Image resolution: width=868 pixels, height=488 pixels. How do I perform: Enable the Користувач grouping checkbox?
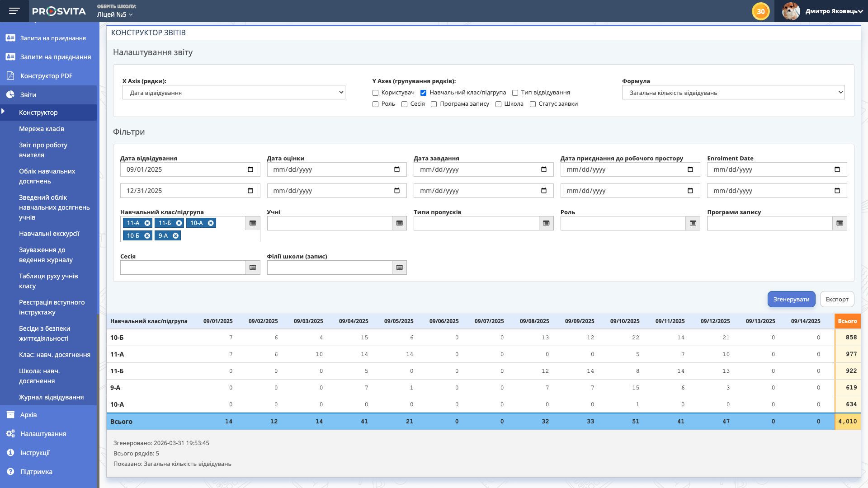[x=375, y=93]
